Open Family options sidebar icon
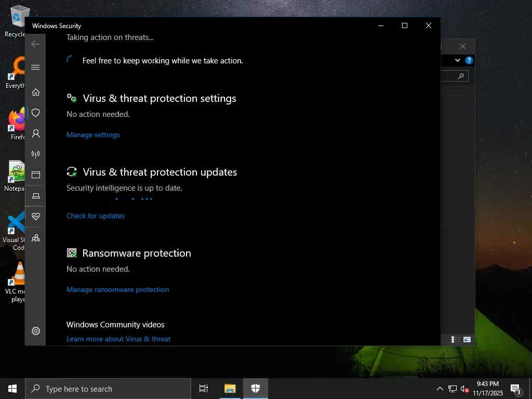 [x=36, y=238]
